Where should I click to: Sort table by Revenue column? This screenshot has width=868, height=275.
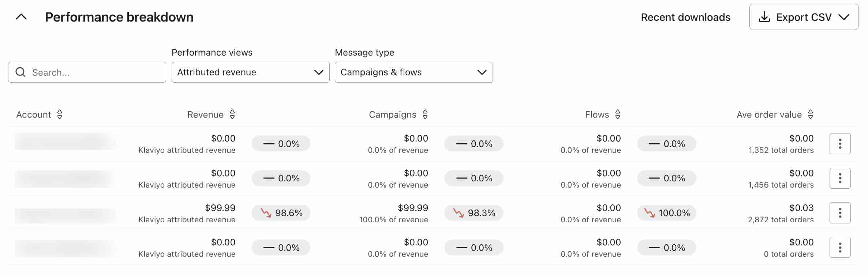click(x=232, y=114)
